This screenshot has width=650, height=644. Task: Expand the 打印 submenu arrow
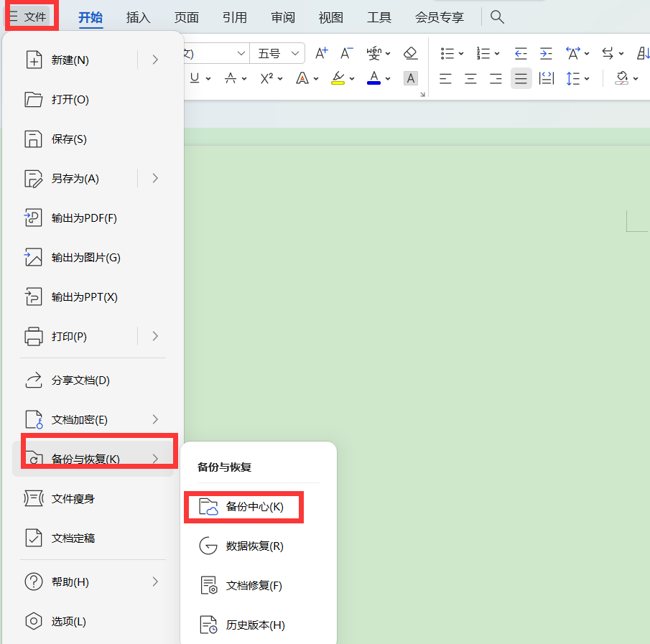(155, 337)
